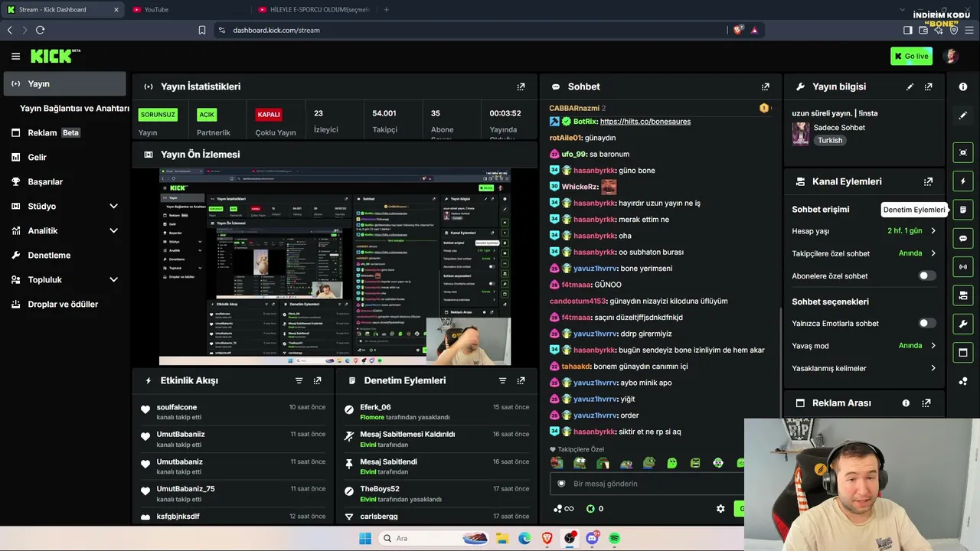The image size is (980, 551).
Task: Expand the Topluluk sidebar section
Action: click(113, 279)
